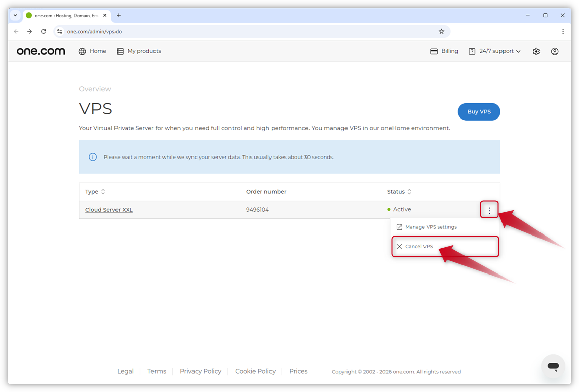
Task: Open the Cloud Server XXL details link
Action: click(108, 209)
